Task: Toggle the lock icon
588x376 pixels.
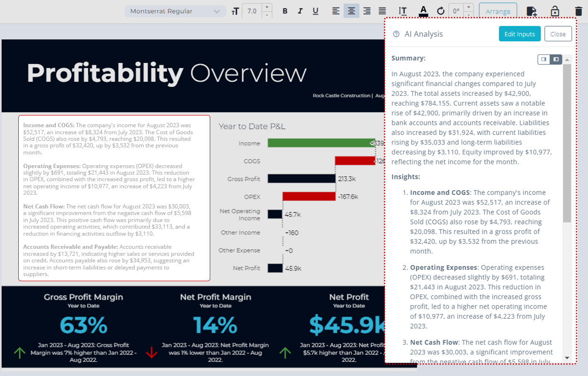Action: pos(555,11)
